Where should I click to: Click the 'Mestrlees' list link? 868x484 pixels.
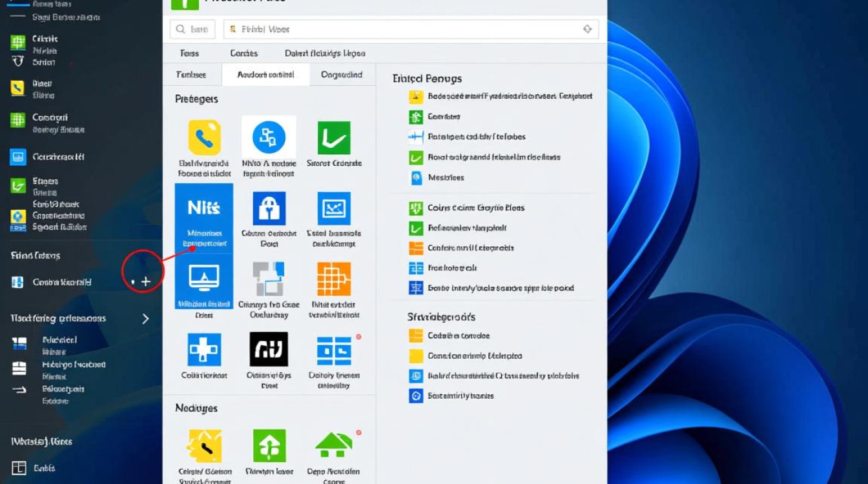[x=446, y=177]
